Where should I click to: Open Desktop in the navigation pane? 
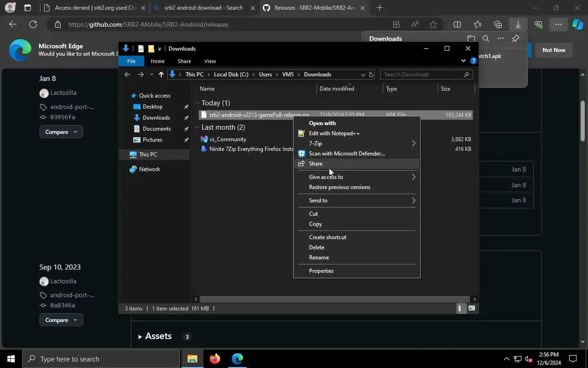click(153, 107)
